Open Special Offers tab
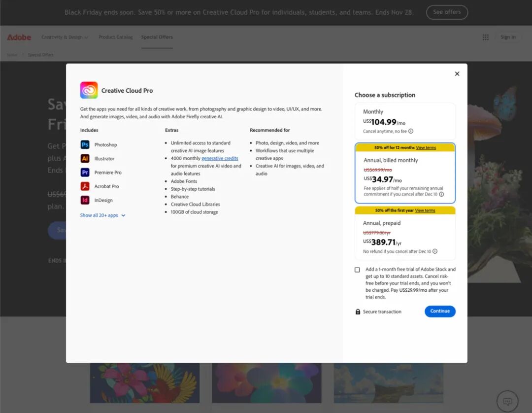Image resolution: width=532 pixels, height=413 pixels. pos(157,37)
